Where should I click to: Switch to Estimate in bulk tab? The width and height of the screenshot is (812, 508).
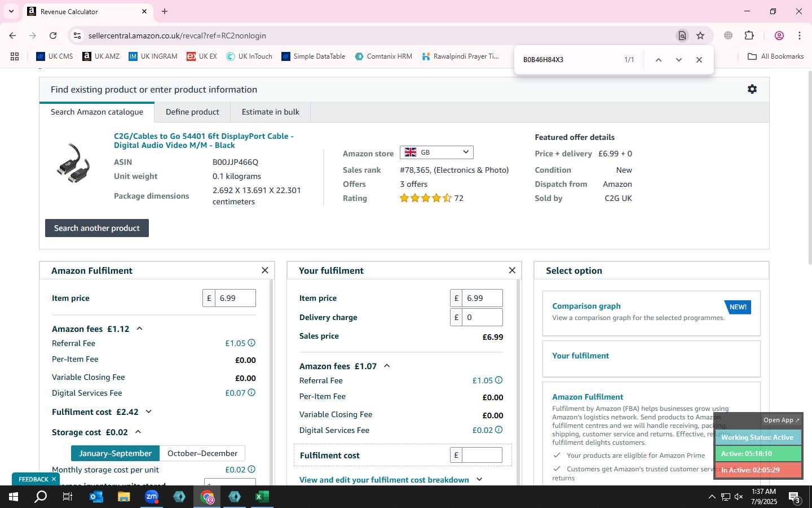[271, 112]
